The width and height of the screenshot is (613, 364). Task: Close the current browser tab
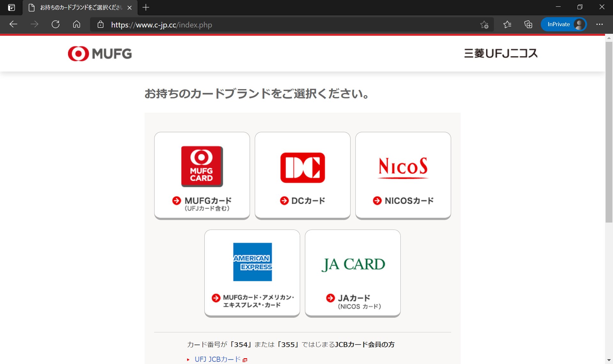pos(130,8)
